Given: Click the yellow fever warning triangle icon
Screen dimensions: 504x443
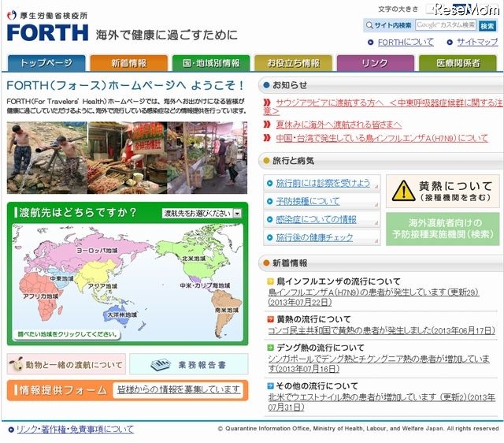Looking at the screenshot, I should (403, 190).
